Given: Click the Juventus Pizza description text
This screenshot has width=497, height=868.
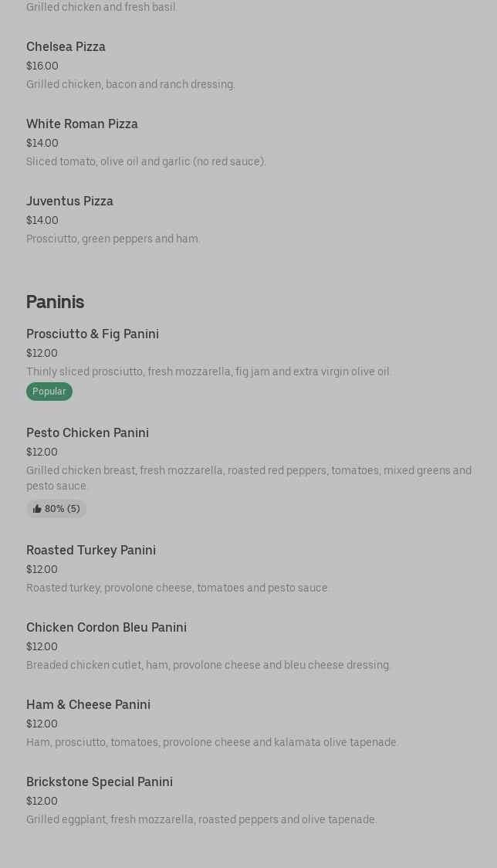Looking at the screenshot, I should 113,239.
